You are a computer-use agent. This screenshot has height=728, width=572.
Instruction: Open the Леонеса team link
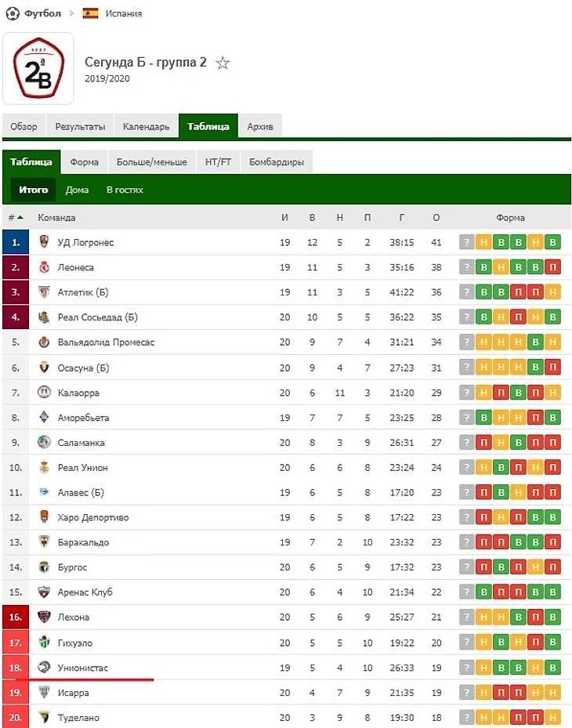tap(75, 267)
